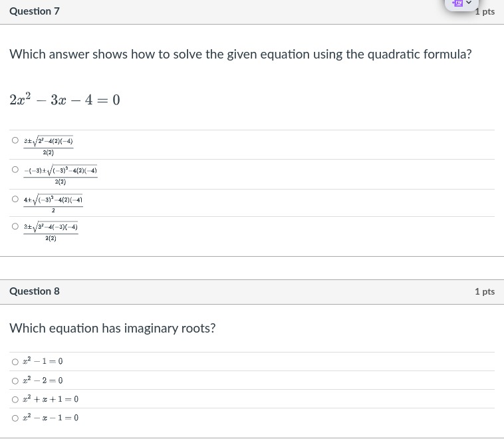This screenshot has height=439, width=504.
Task: Click the Question 7 heading
Action: point(35,11)
